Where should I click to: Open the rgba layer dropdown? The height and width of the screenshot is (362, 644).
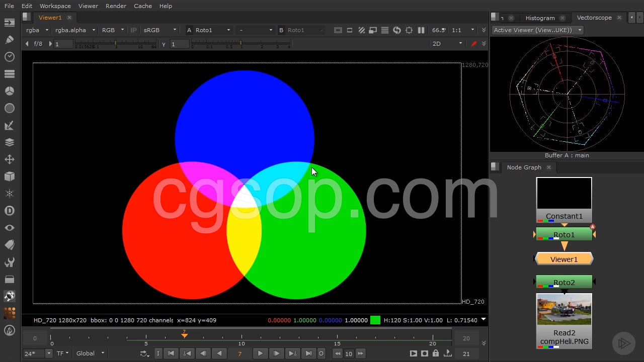tap(38, 30)
